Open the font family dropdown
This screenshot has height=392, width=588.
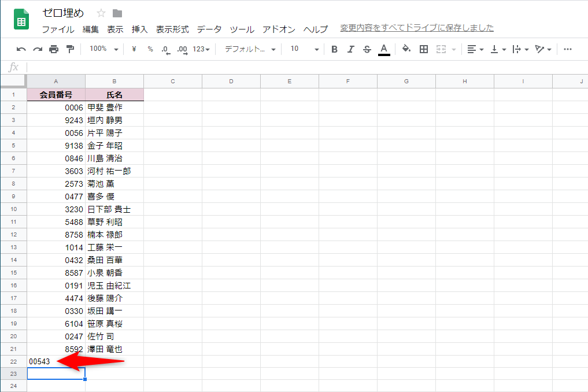tap(250, 49)
